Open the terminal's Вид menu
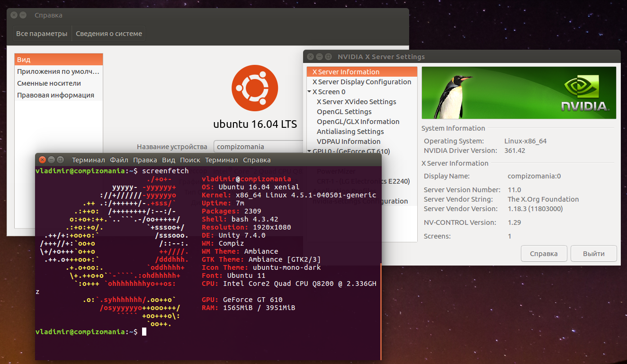The width and height of the screenshot is (627, 364). (169, 160)
